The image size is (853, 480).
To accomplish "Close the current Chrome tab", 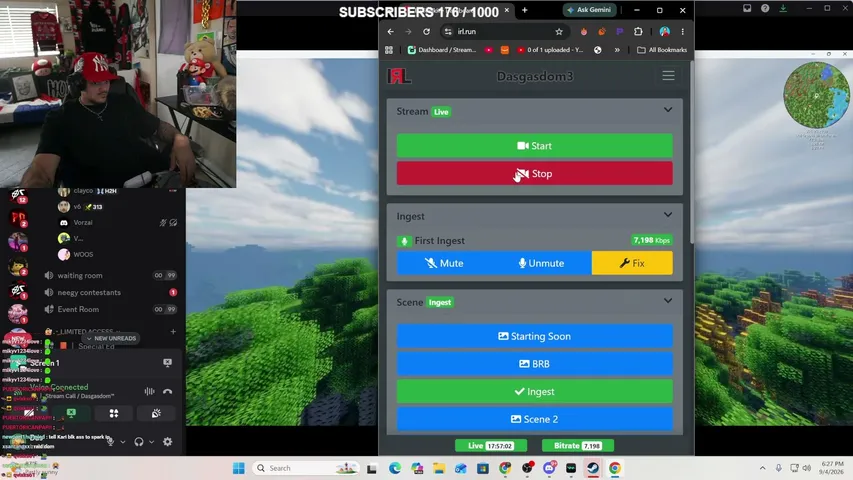I will click(x=506, y=10).
